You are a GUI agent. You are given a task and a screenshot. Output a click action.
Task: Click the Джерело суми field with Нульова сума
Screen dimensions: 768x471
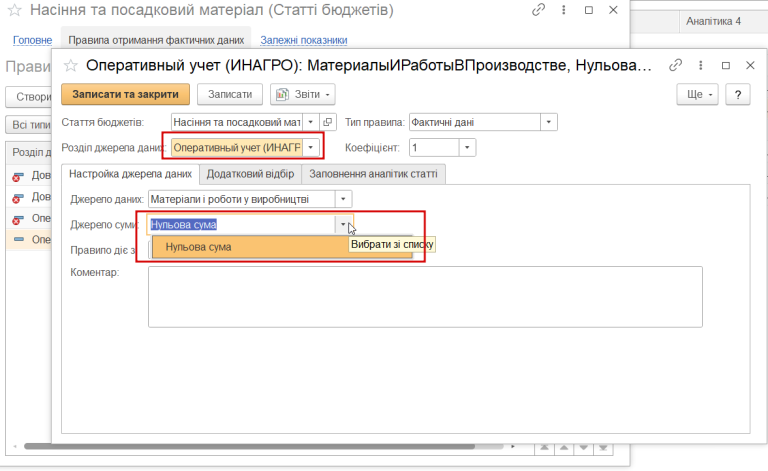coord(241,225)
